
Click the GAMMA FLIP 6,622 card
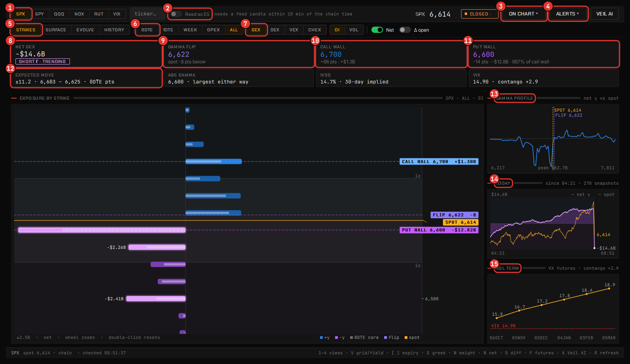click(238, 54)
